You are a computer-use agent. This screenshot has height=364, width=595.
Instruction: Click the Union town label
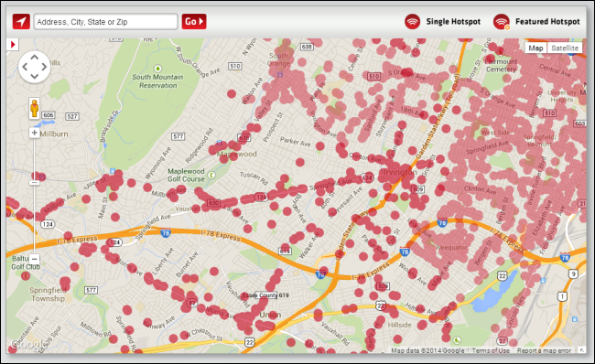coord(270,315)
